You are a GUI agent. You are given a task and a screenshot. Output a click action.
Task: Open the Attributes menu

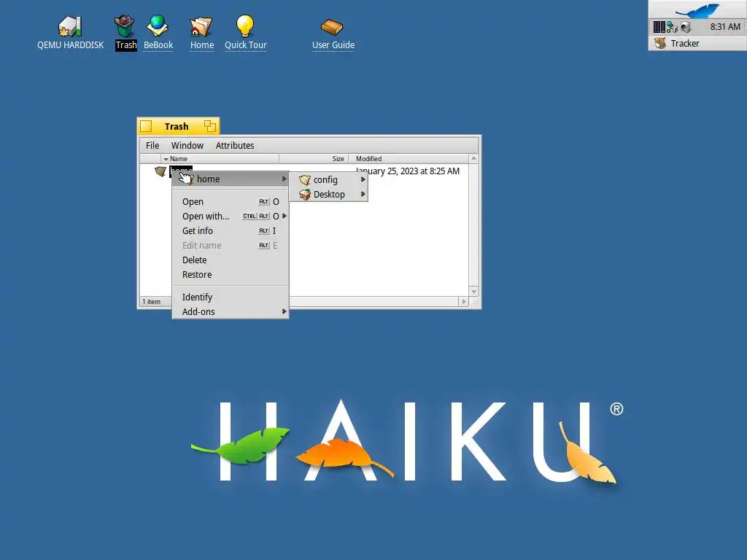[x=235, y=145]
